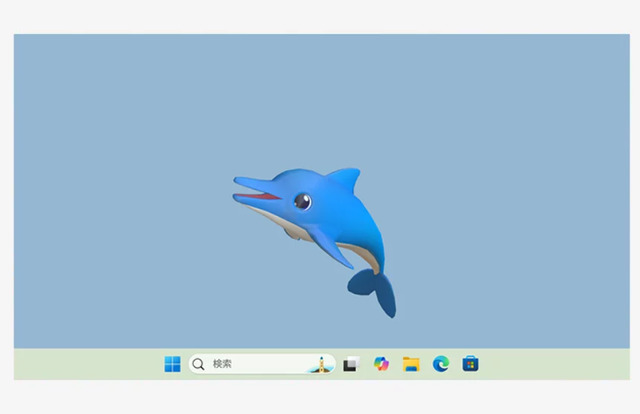This screenshot has height=414, width=640.
Task: Click the dolphin's eye
Action: [x=302, y=202]
